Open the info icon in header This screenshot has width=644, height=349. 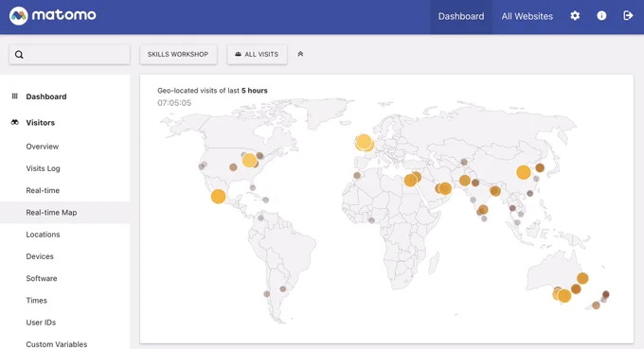coord(601,16)
